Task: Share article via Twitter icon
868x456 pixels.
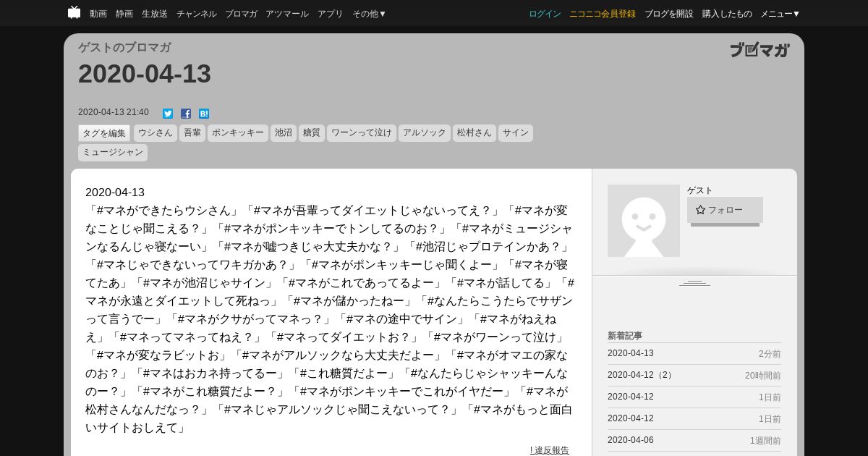Action: pyautogui.click(x=168, y=114)
